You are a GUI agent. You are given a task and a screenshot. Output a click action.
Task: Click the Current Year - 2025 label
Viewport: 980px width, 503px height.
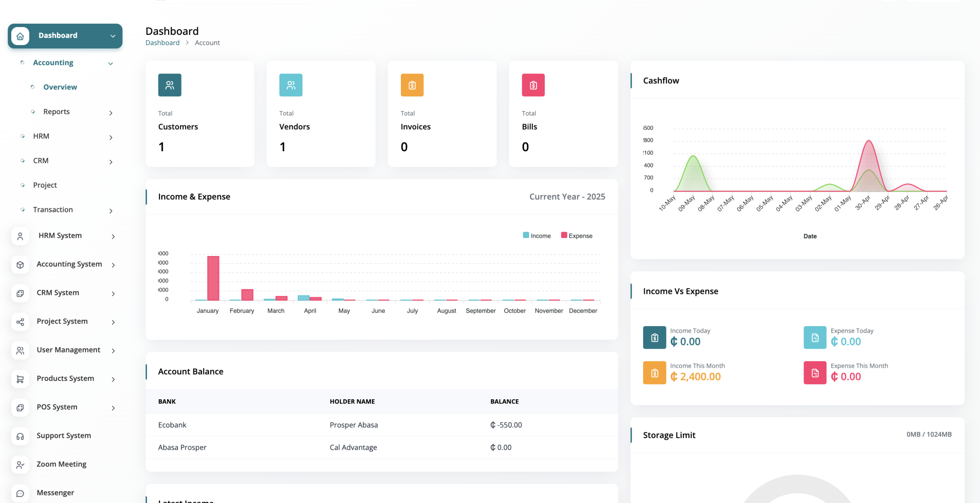coord(567,196)
